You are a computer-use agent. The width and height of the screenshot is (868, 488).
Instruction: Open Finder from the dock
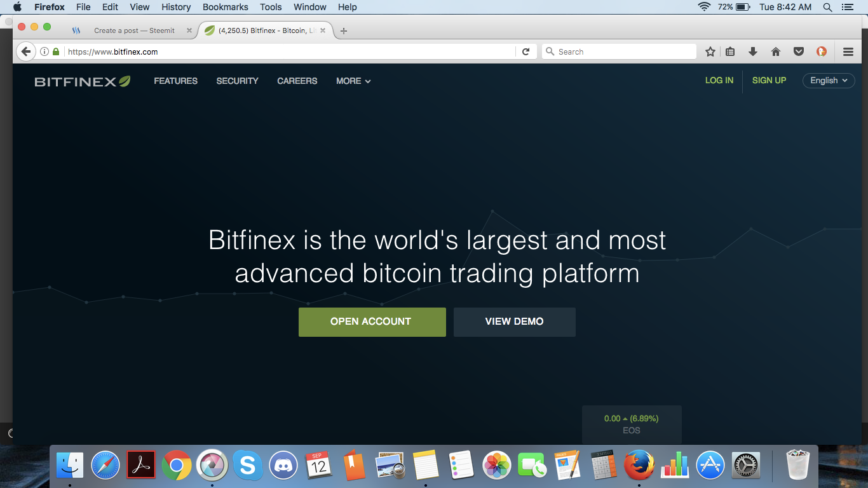coord(70,465)
